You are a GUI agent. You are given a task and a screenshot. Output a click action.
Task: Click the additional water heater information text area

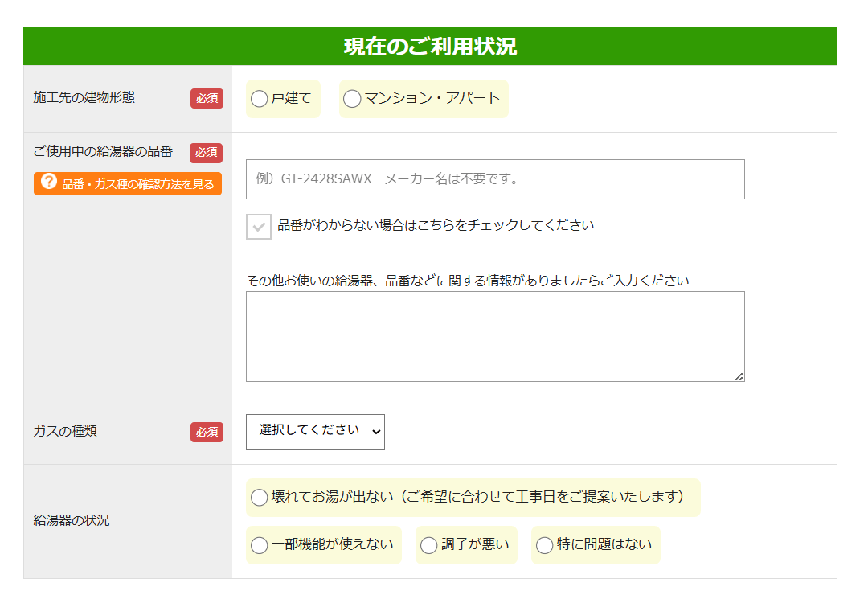click(495, 336)
